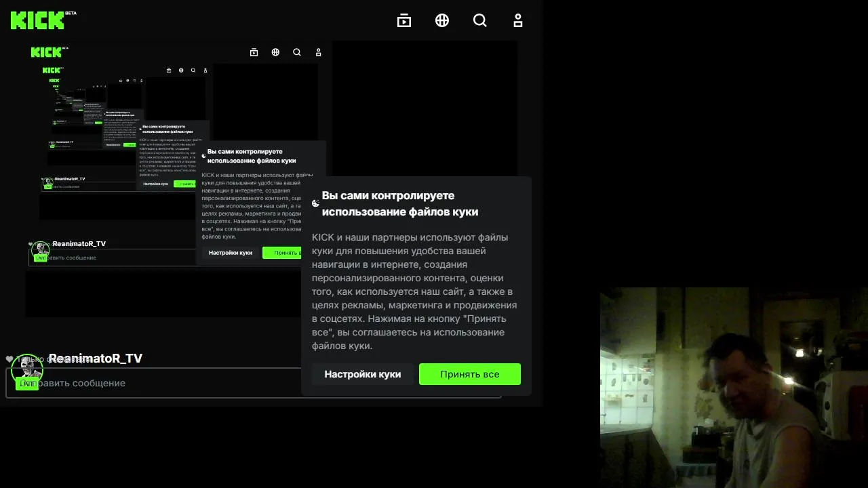This screenshot has width=868, height=488.
Task: Click the nested ReanimatoR_TV avatar in mid-level frame
Action: pyautogui.click(x=41, y=251)
